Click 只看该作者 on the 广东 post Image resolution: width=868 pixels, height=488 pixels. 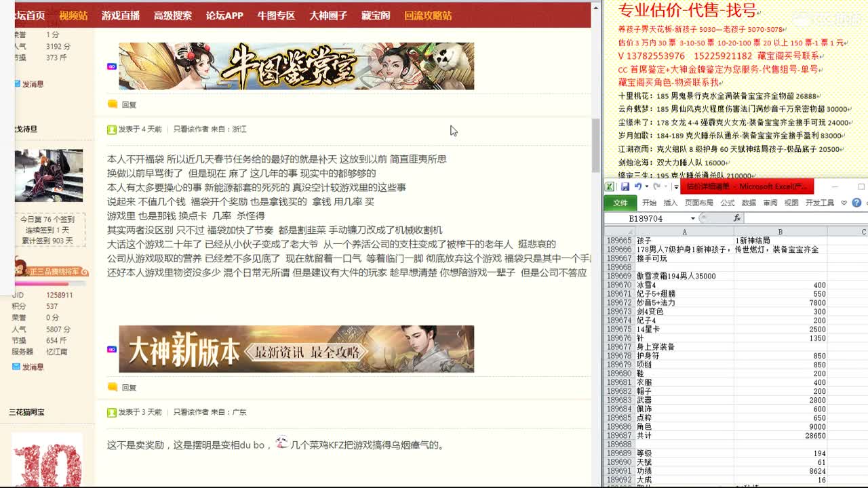coord(191,411)
